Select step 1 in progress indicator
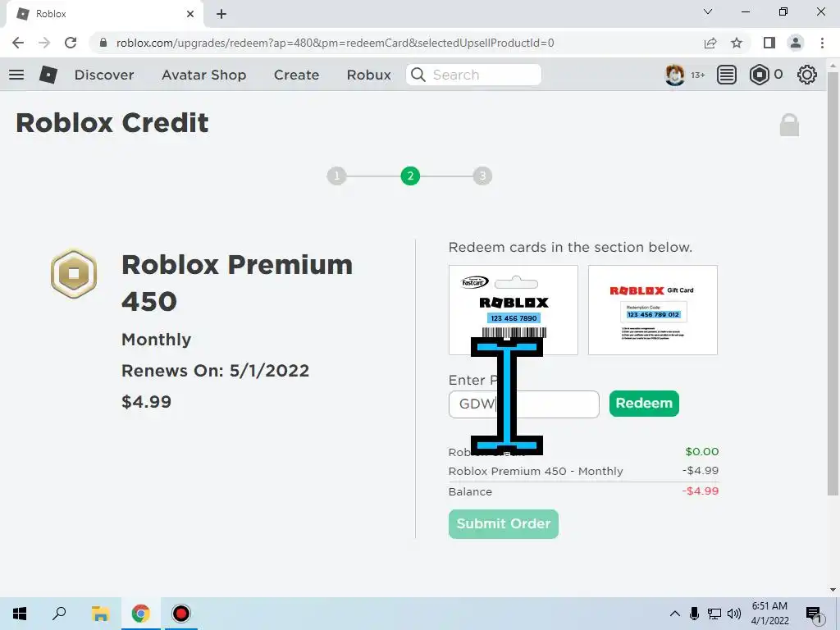The height and width of the screenshot is (630, 840). [336, 176]
